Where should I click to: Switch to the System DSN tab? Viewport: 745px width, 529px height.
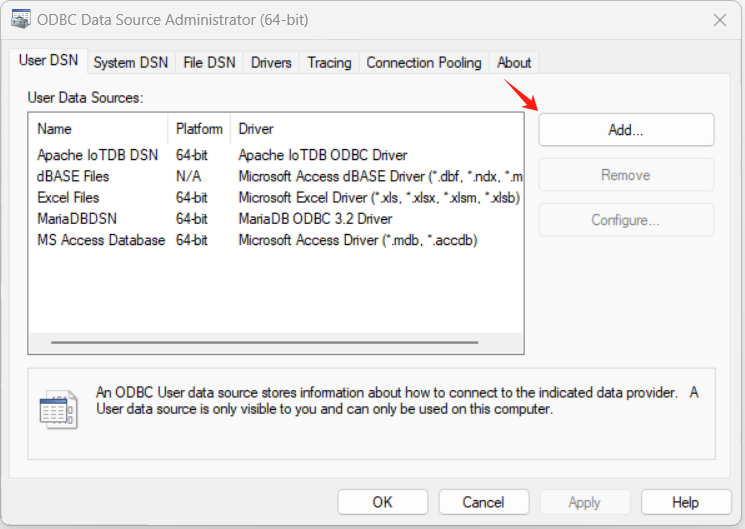pos(130,62)
